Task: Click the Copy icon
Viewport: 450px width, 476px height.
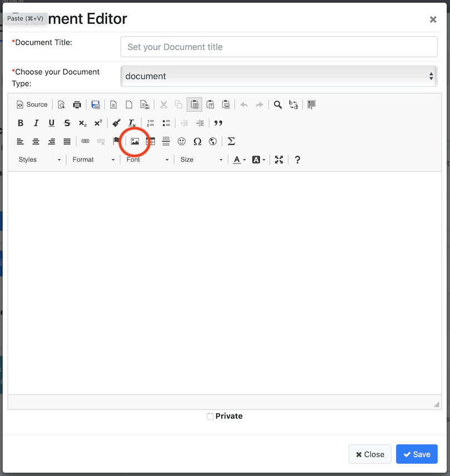Action: click(x=179, y=105)
